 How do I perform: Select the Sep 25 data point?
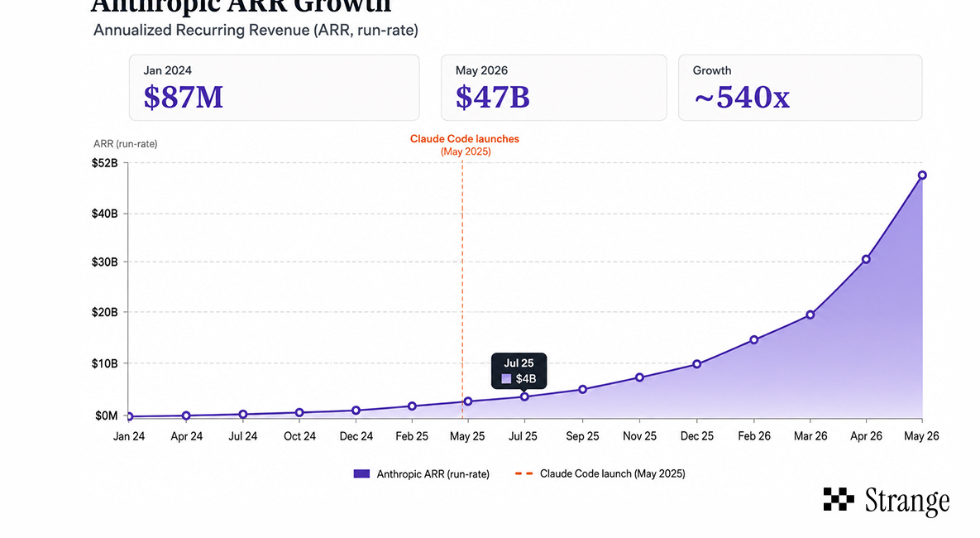[x=583, y=389]
